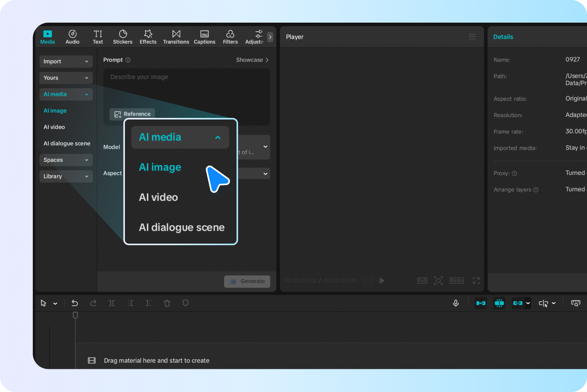Screen dimensions: 587x392
Task: Disable the link clips toggle
Action: [x=519, y=303]
